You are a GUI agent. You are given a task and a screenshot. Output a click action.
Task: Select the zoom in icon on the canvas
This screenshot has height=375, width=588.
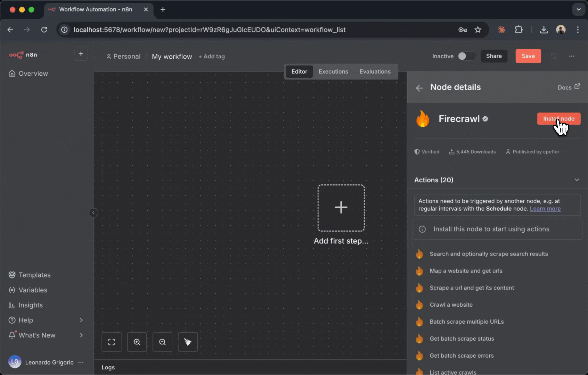click(137, 342)
